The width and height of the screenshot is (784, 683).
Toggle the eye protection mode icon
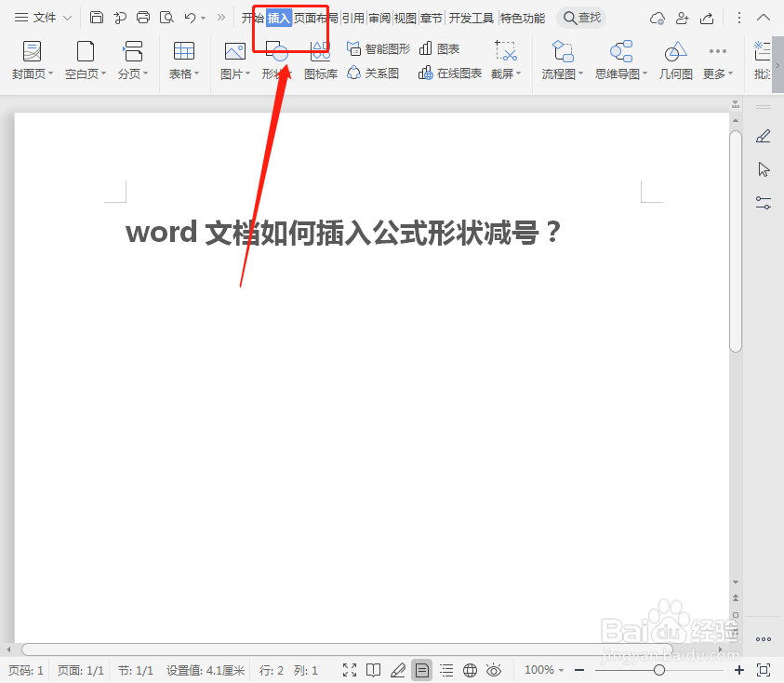(494, 669)
